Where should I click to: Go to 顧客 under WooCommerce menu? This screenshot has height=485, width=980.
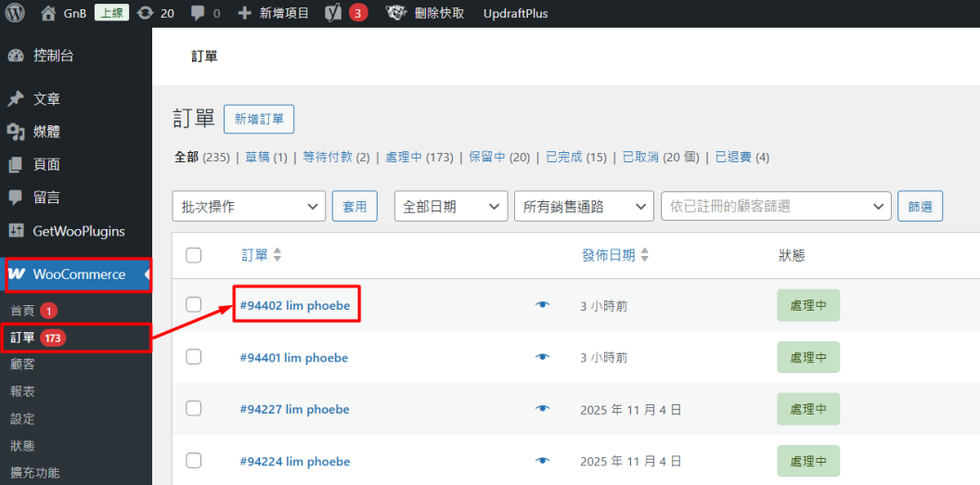[x=22, y=364]
